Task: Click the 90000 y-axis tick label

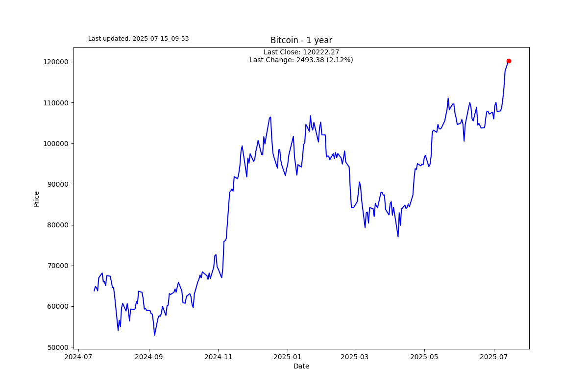Action: pos(56,184)
